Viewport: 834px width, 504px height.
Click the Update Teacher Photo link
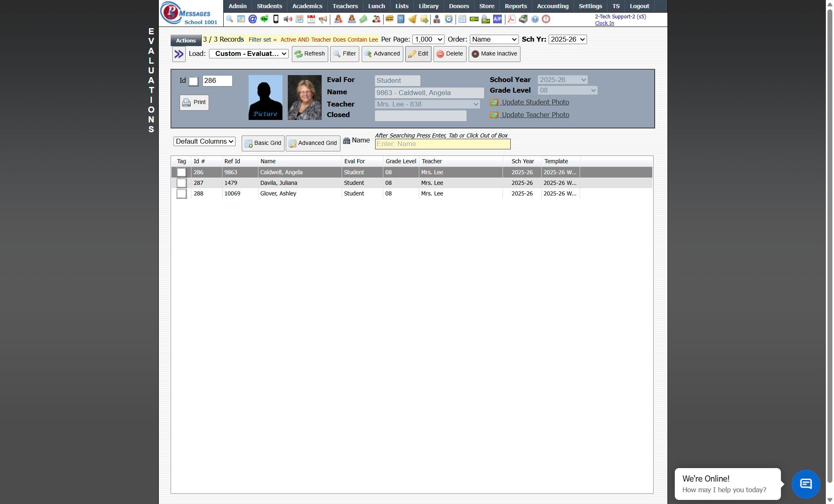[535, 115]
